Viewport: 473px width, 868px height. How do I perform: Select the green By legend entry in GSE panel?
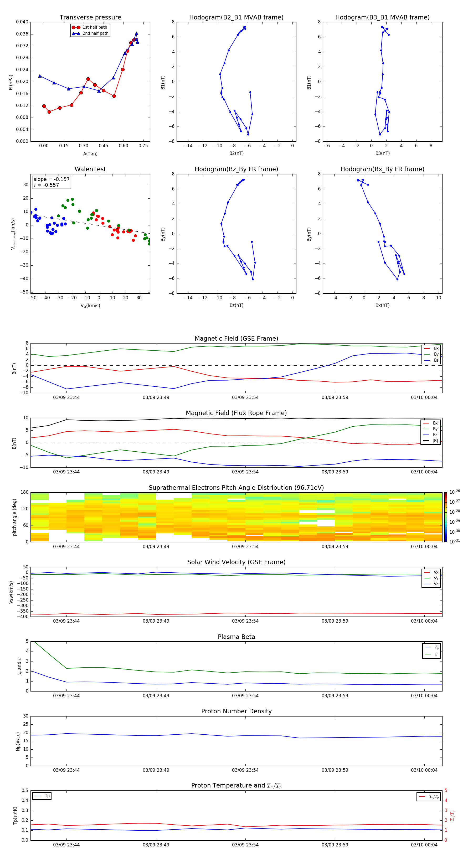pos(431,354)
